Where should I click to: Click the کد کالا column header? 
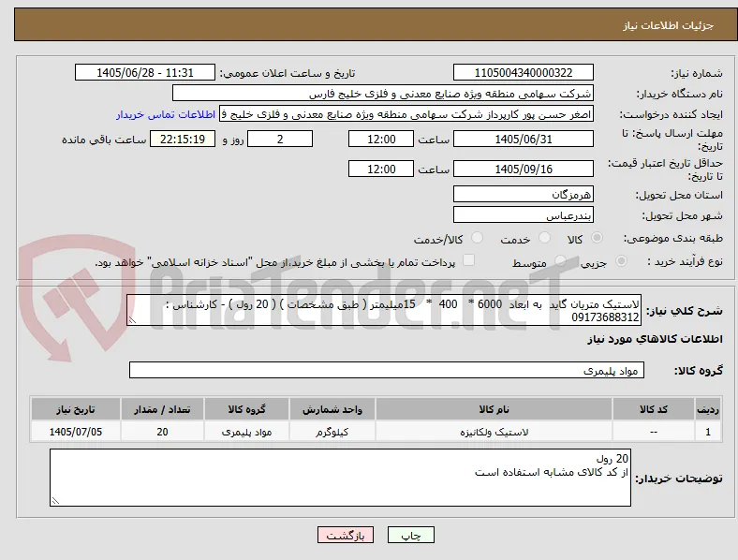[x=654, y=409]
